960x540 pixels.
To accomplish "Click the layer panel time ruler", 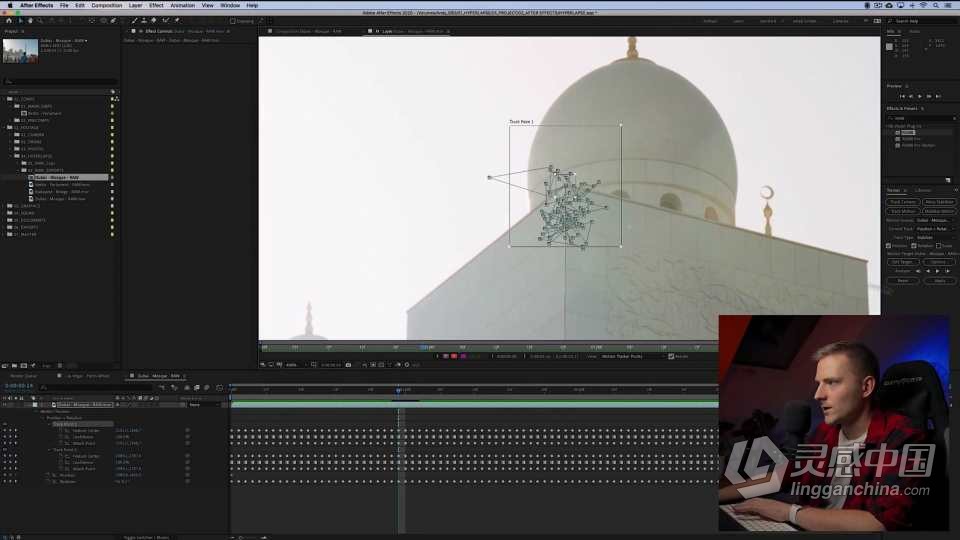I will [489, 347].
